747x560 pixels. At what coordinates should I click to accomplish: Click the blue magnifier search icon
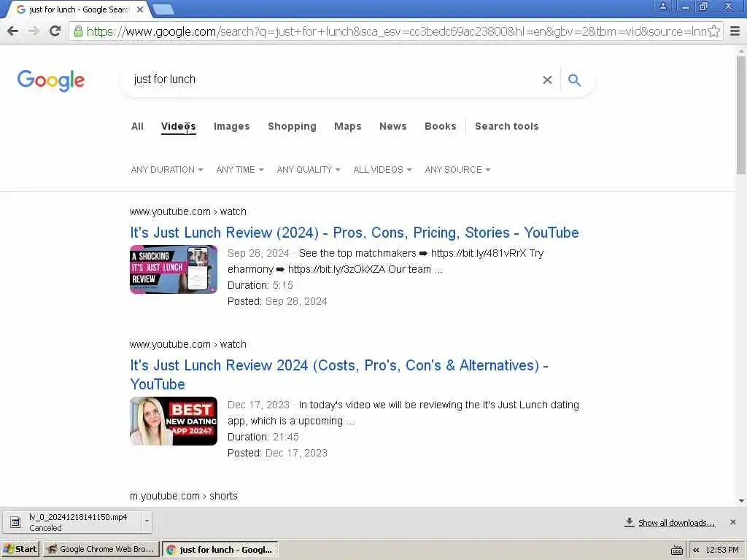(575, 80)
